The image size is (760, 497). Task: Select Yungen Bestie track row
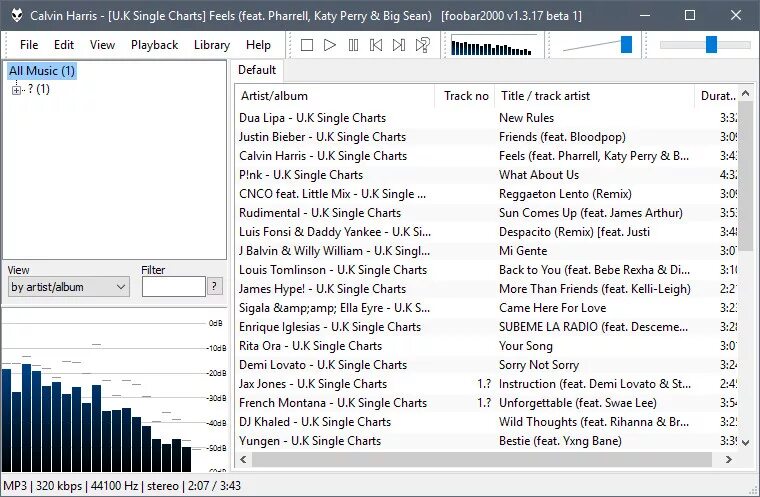point(487,441)
